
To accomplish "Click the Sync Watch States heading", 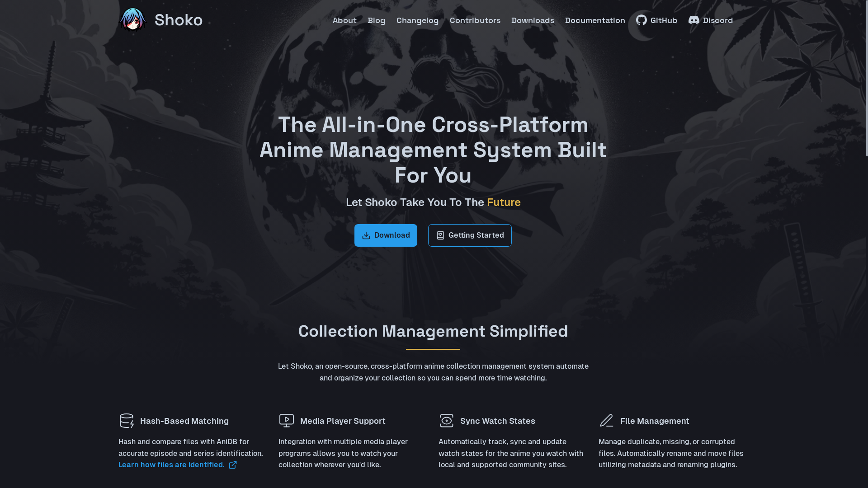I will pos(497,421).
